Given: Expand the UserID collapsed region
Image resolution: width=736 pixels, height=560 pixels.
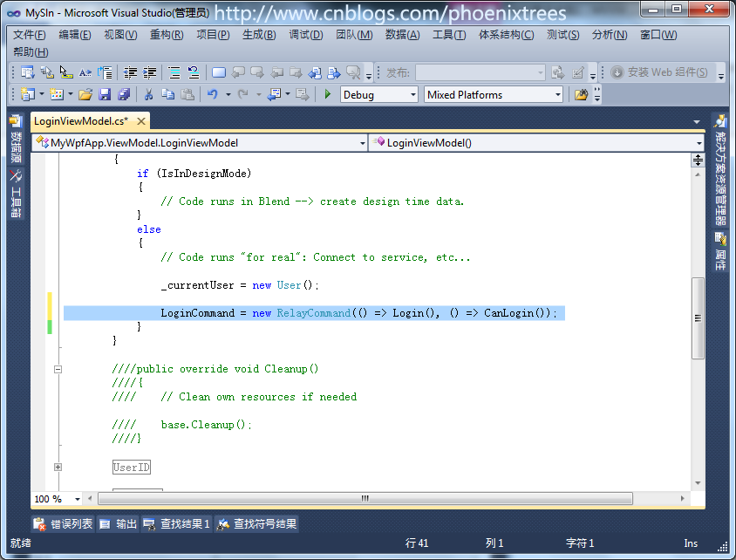Looking at the screenshot, I should pyautogui.click(x=58, y=467).
